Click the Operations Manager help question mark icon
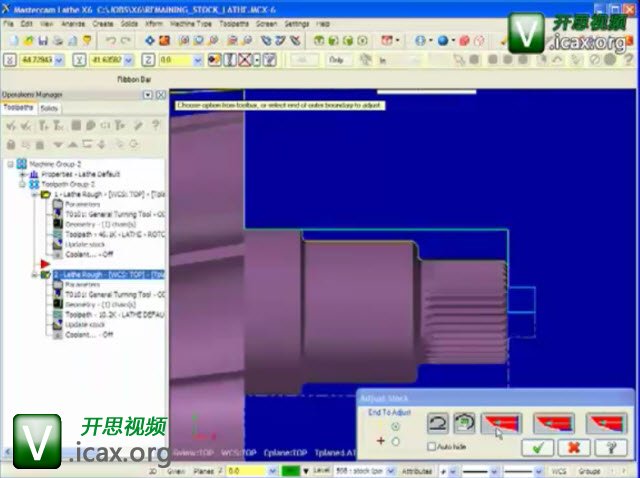The image size is (640, 478). tap(156, 125)
